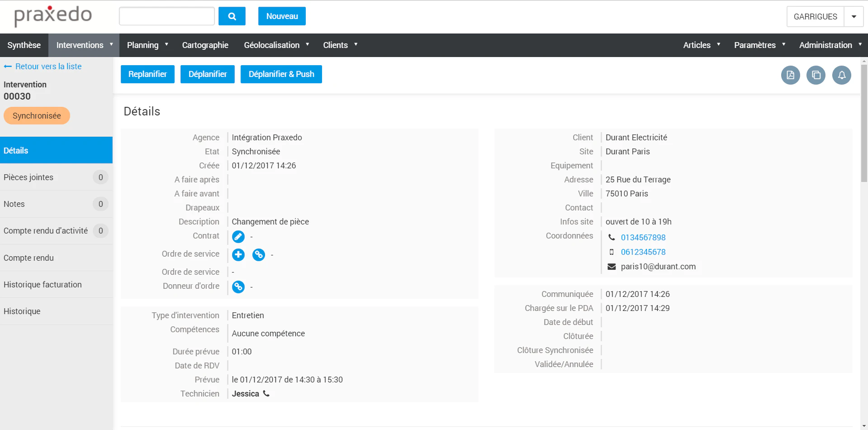The height and width of the screenshot is (430, 868).
Task: Select Détails in the sidebar
Action: coord(56,150)
